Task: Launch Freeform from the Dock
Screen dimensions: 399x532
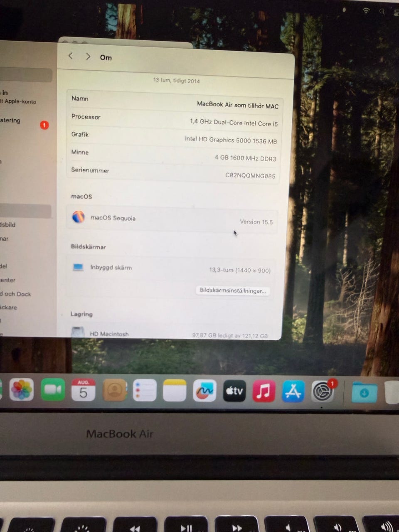Action: point(204,391)
